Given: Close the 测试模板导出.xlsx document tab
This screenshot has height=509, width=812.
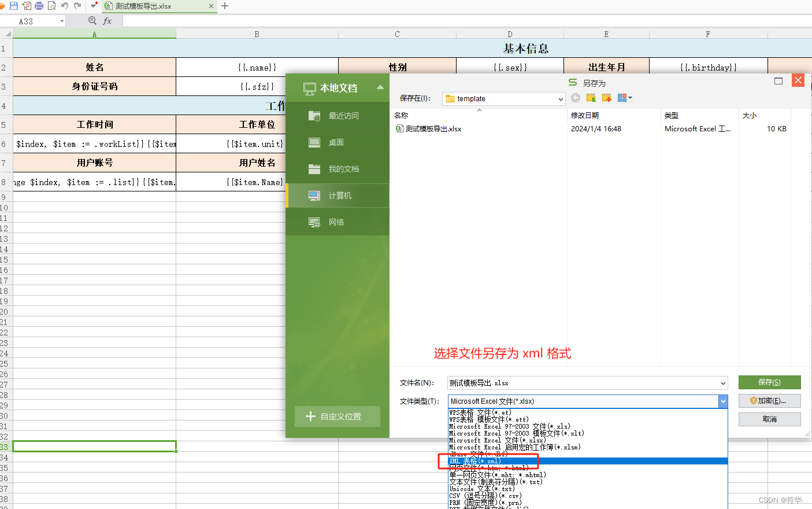Looking at the screenshot, I should click(x=211, y=6).
